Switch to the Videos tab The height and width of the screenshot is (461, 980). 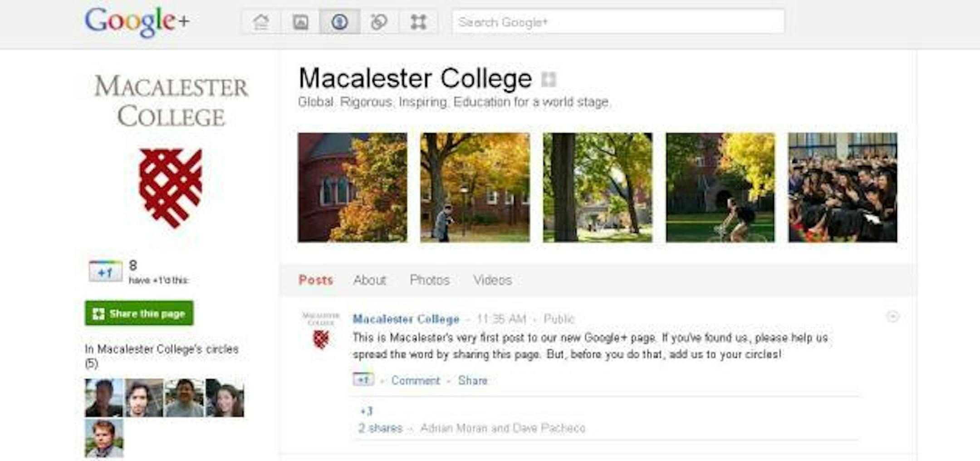[x=492, y=280]
